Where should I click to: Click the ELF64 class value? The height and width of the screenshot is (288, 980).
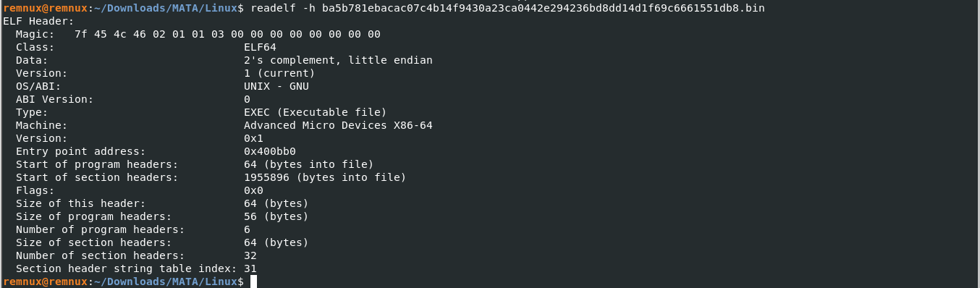(260, 47)
